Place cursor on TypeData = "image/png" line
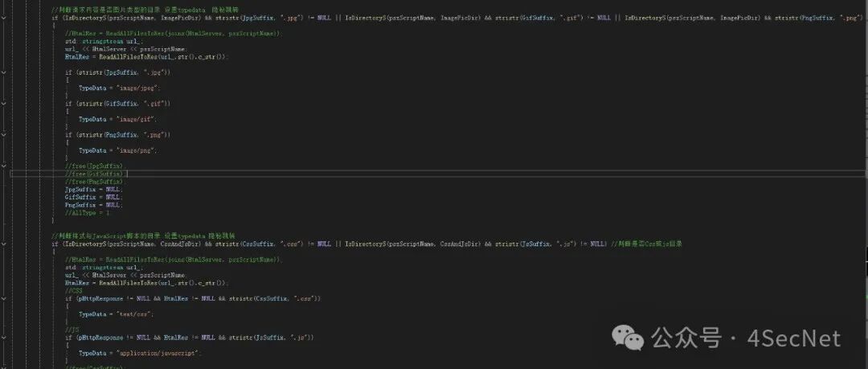 117,150
